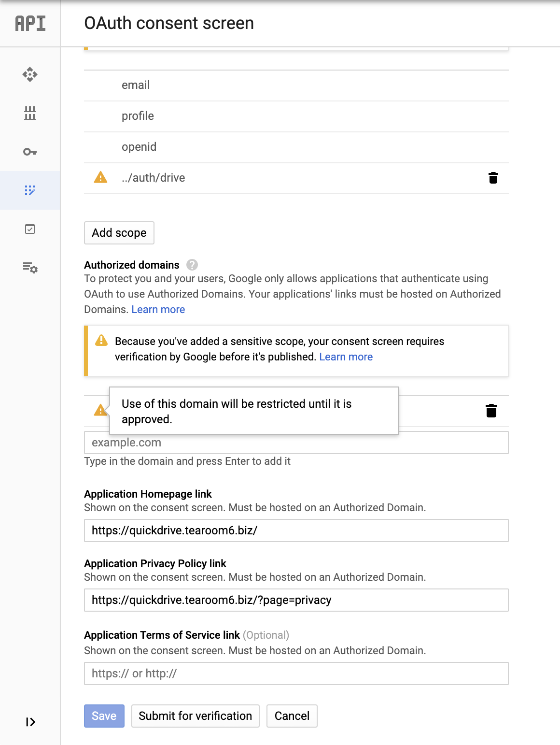This screenshot has width=560, height=745.
Task: Select the Credentials key icon
Action: [30, 152]
